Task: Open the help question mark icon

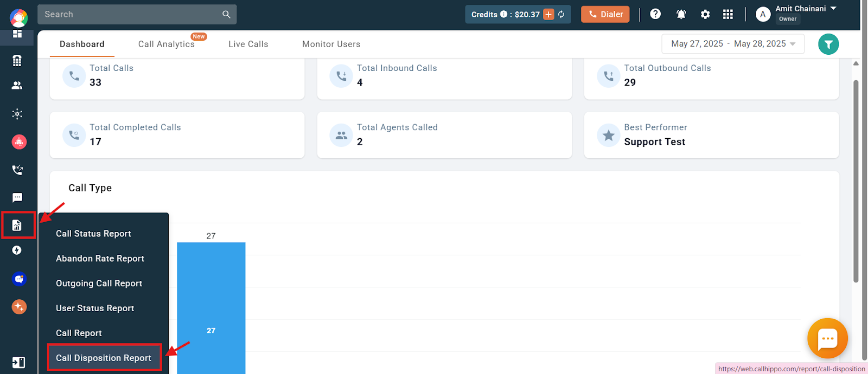Action: point(655,14)
